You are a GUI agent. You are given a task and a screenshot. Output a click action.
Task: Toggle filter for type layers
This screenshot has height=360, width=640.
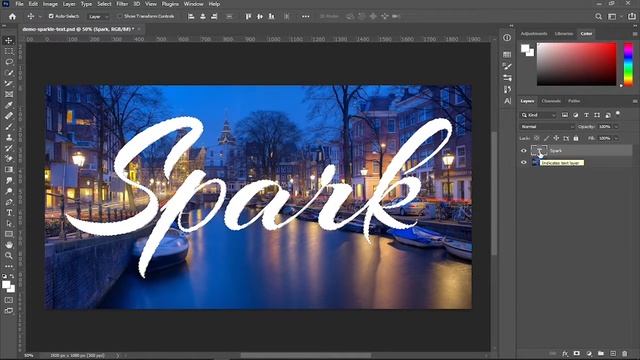coord(586,115)
